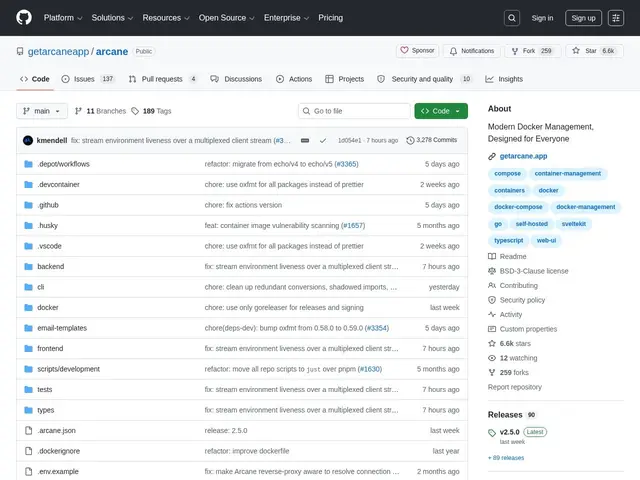Expand the Resources menu
The width and height of the screenshot is (640, 480).
166,18
